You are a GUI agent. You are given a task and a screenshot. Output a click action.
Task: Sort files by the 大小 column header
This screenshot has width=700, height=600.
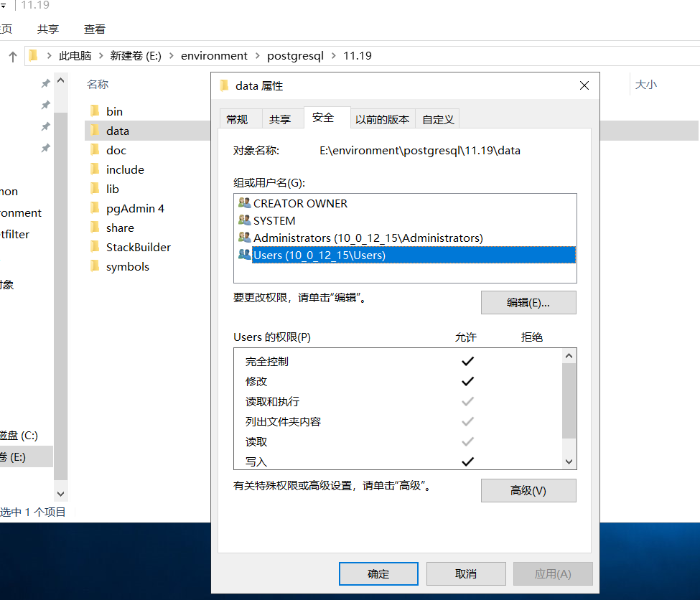click(646, 85)
